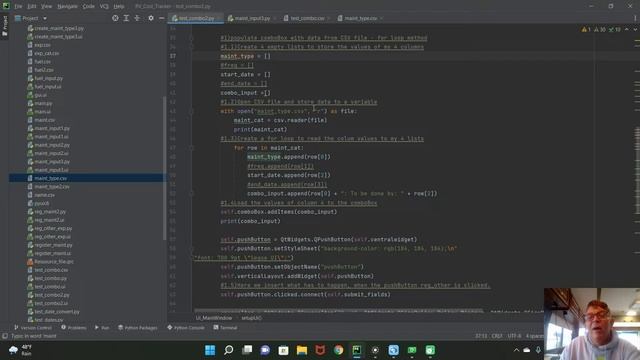
Task: Click the editor horizontal scrollbar
Action: pyautogui.click(x=339, y=311)
